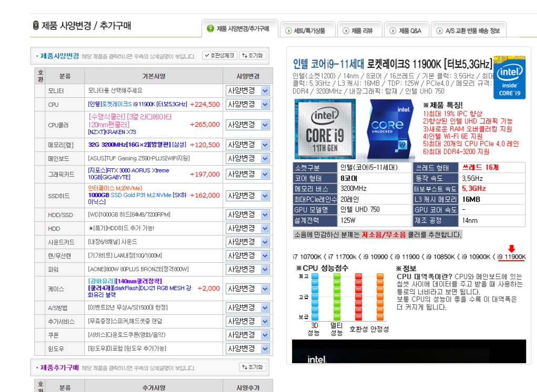Viewport: 537px width, 392px height.
Task: Open 사양변경 dropdown for 메모리[램] row
Action: (x=248, y=145)
